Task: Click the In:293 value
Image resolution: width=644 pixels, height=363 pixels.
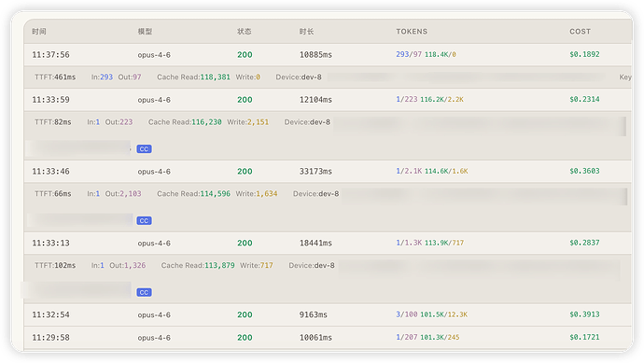Action: pyautogui.click(x=102, y=77)
